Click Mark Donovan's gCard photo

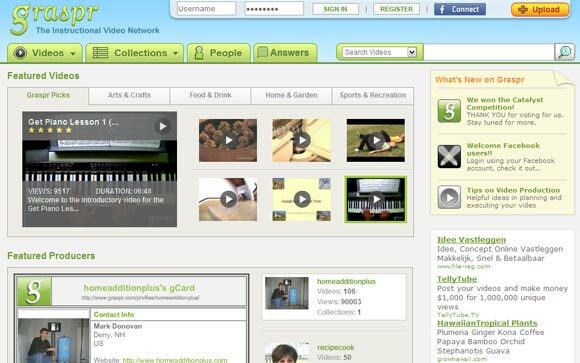(x=53, y=340)
